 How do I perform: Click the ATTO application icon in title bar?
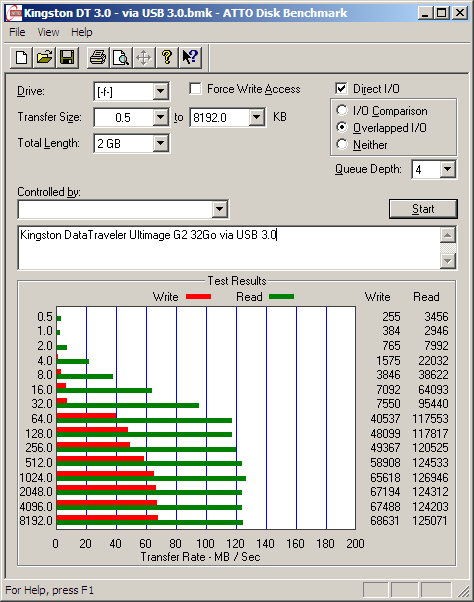14,13
